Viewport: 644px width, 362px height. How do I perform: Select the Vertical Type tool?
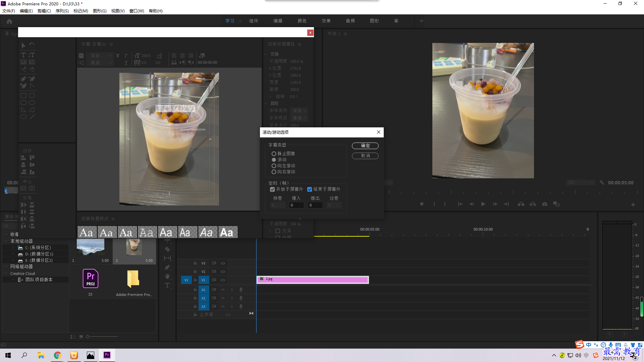click(32, 55)
